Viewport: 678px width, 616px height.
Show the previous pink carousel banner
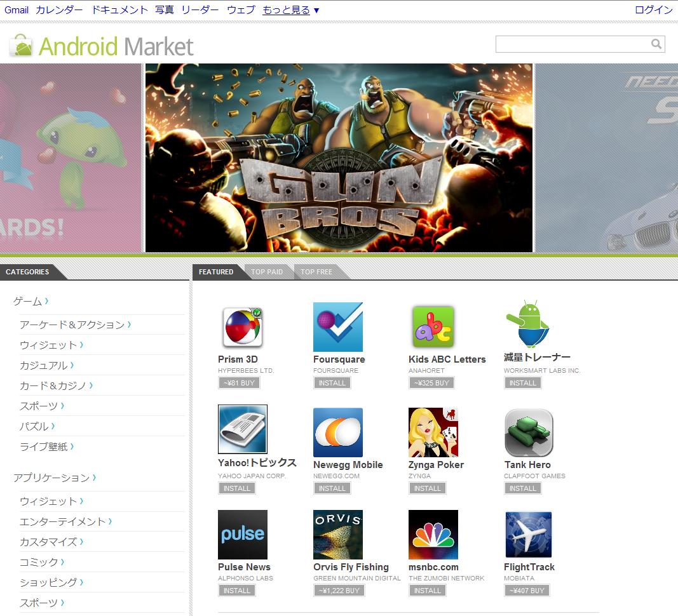pyautogui.click(x=71, y=157)
